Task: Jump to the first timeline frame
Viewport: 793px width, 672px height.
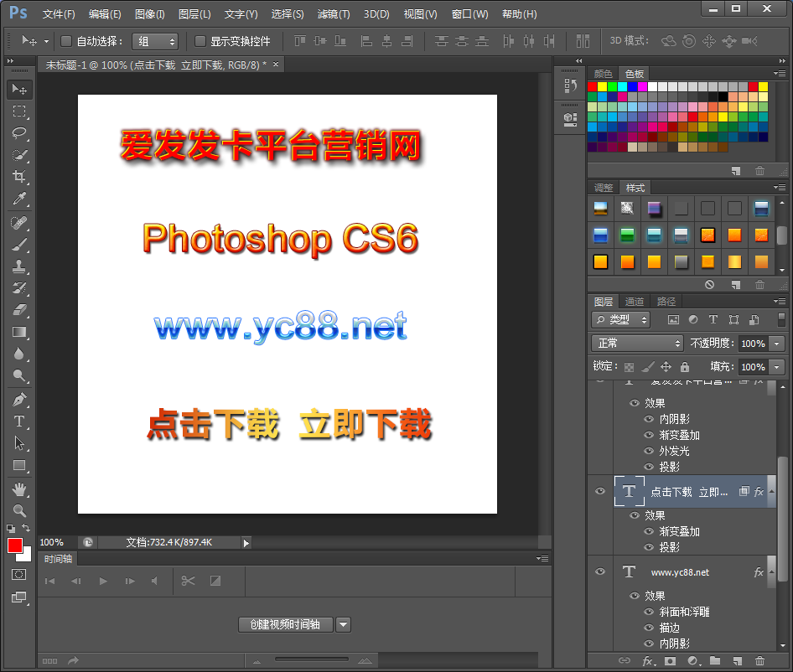Action: point(49,581)
